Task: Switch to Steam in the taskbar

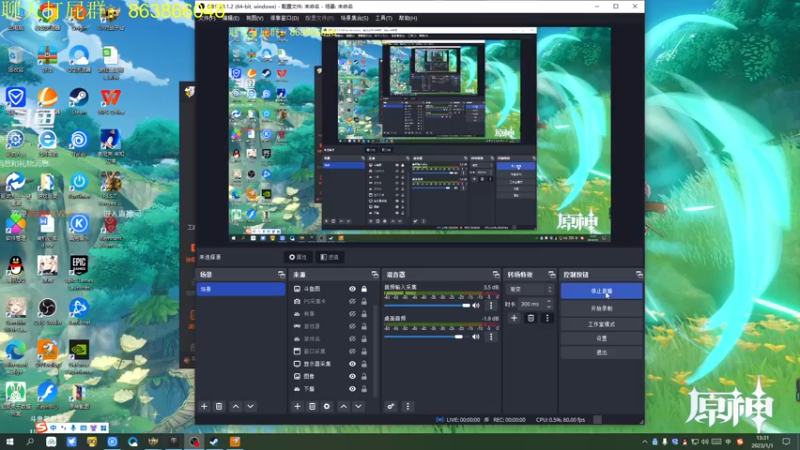Action: [x=214, y=442]
